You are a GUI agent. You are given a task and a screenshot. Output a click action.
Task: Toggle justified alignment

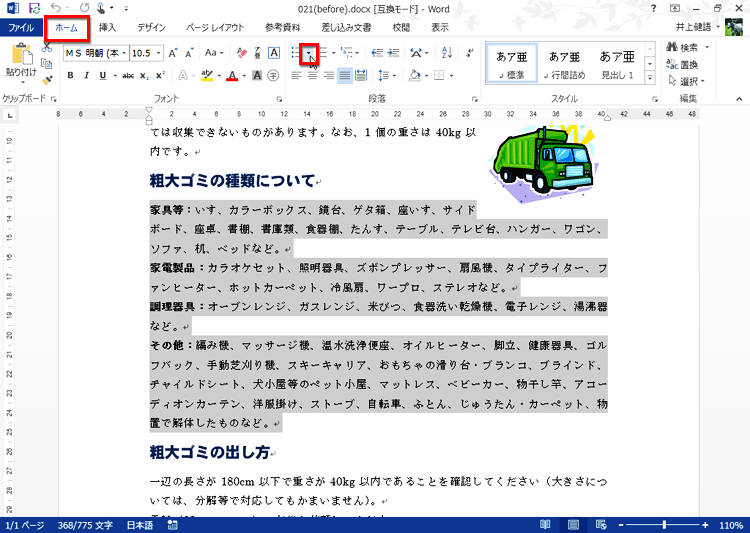(x=345, y=76)
